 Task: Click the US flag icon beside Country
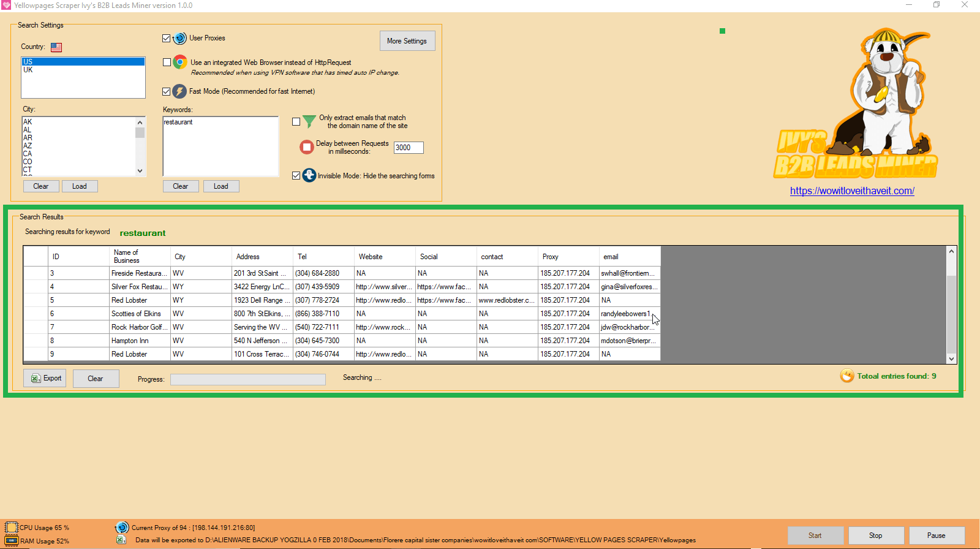(x=56, y=47)
